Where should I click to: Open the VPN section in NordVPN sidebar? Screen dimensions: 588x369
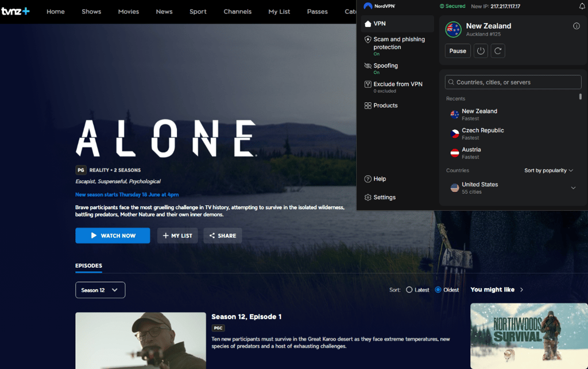point(397,24)
